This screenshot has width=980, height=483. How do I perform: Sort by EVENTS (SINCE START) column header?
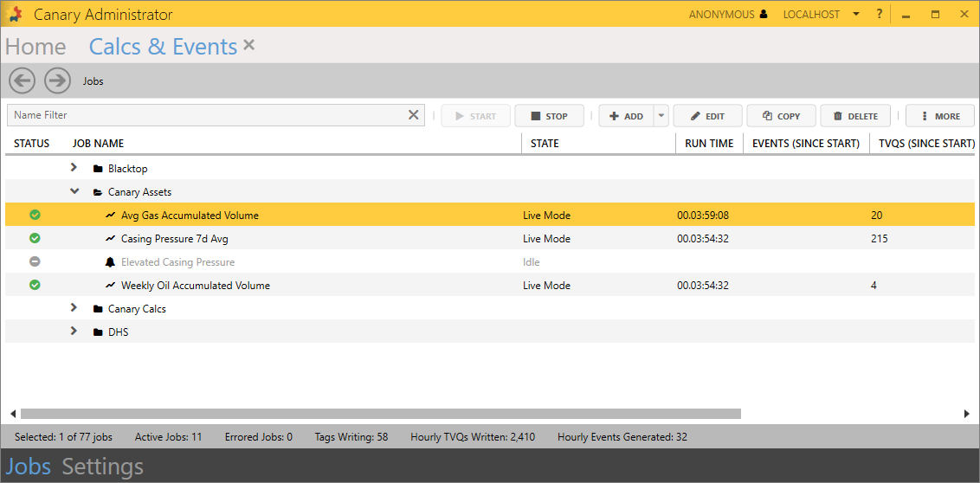[x=806, y=144]
